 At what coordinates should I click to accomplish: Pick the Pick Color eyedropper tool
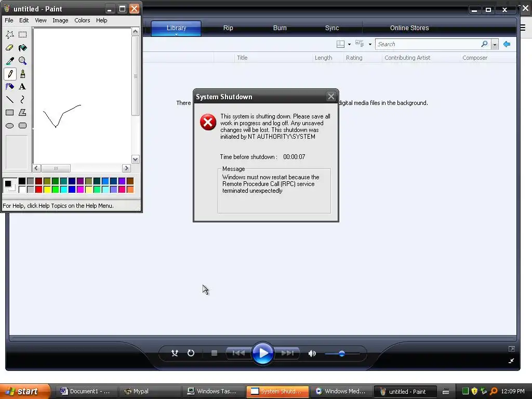click(10, 61)
